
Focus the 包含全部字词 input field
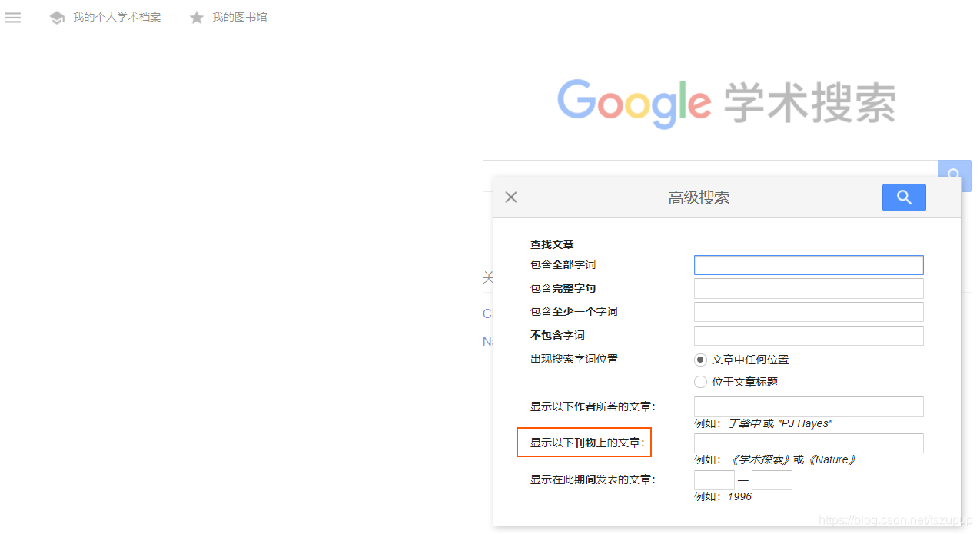[809, 265]
